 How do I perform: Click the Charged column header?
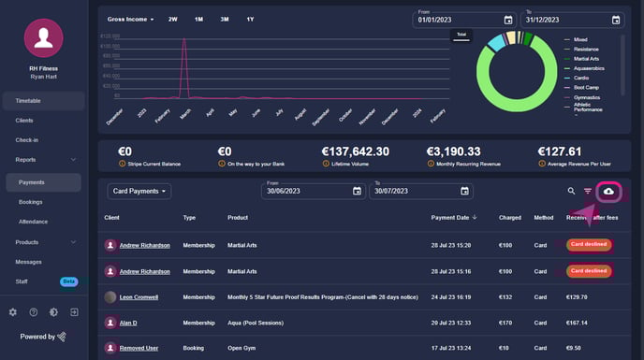tap(510, 218)
